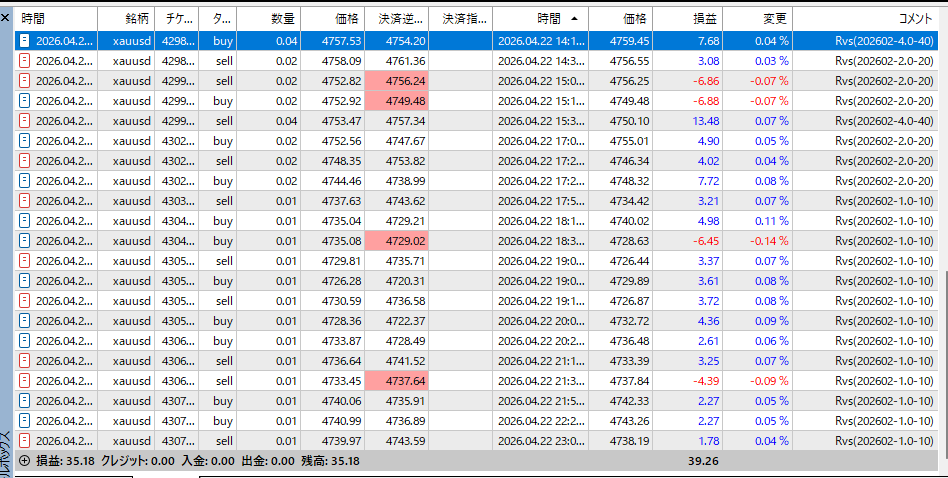
Task: Click the sell icon on the 4729.81 row
Action: tap(25, 261)
